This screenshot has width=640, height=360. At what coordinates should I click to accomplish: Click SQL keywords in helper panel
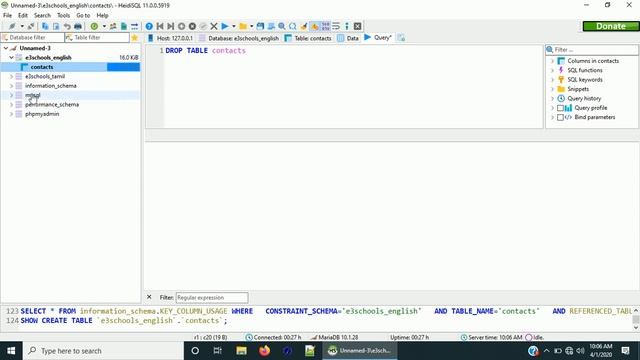pyautogui.click(x=584, y=80)
